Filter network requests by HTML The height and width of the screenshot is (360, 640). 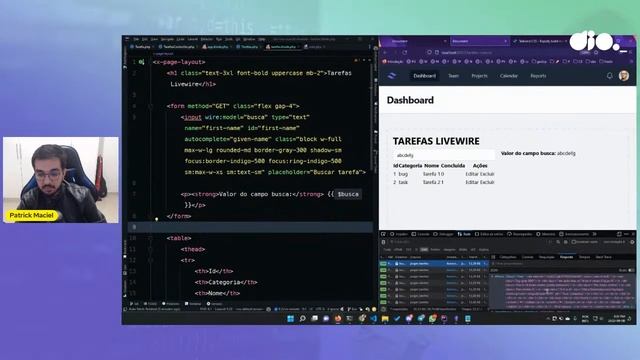[398, 250]
